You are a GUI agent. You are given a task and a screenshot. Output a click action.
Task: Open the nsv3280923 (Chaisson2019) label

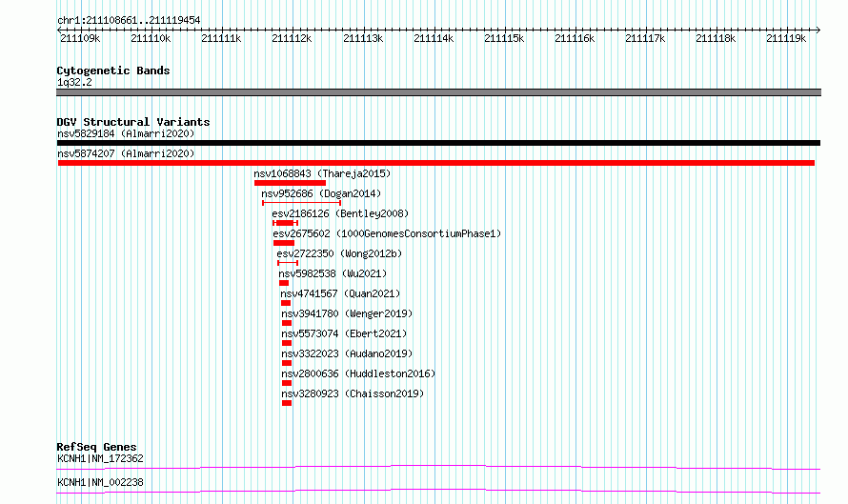[x=353, y=393]
